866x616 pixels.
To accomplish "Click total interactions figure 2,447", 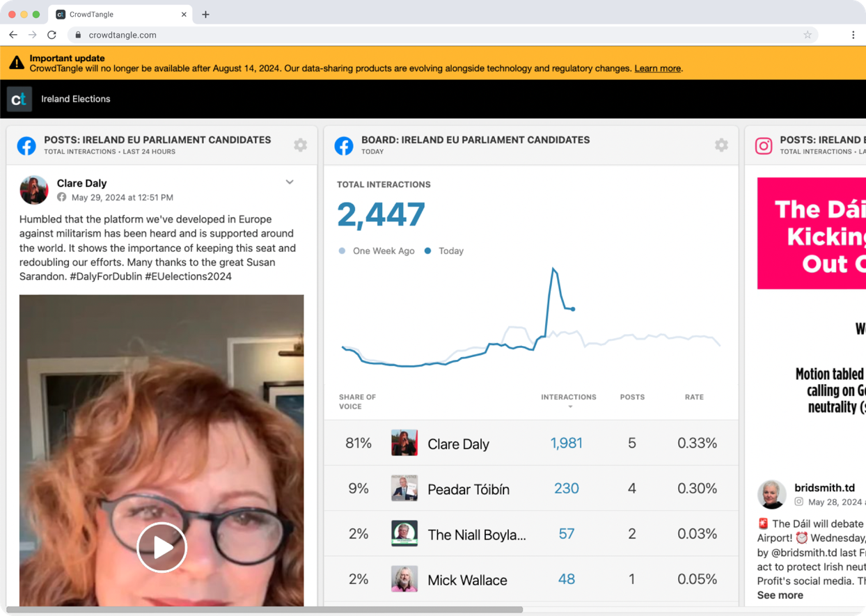I will (381, 214).
